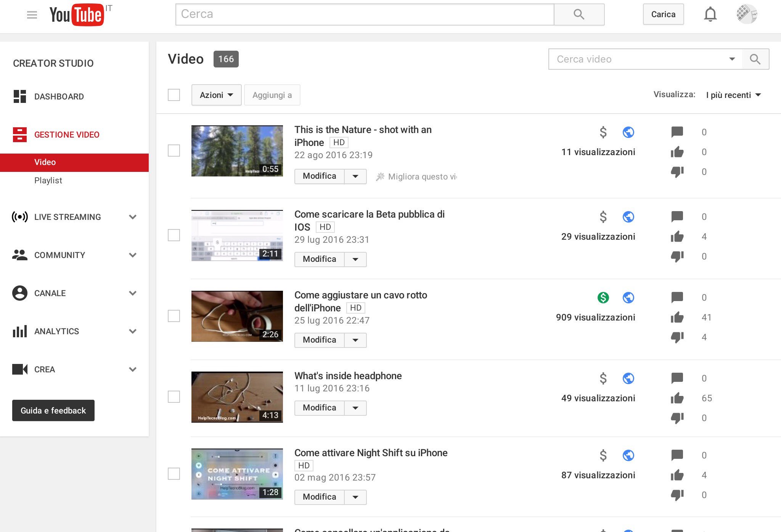This screenshot has height=532, width=781.
Task: Click magic wand Migliora questo video icon
Action: click(x=380, y=176)
